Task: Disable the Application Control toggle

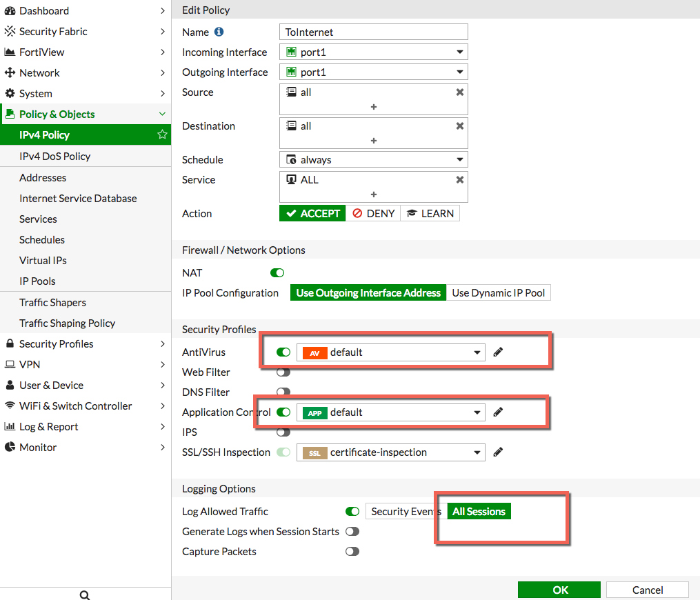Action: [x=283, y=412]
